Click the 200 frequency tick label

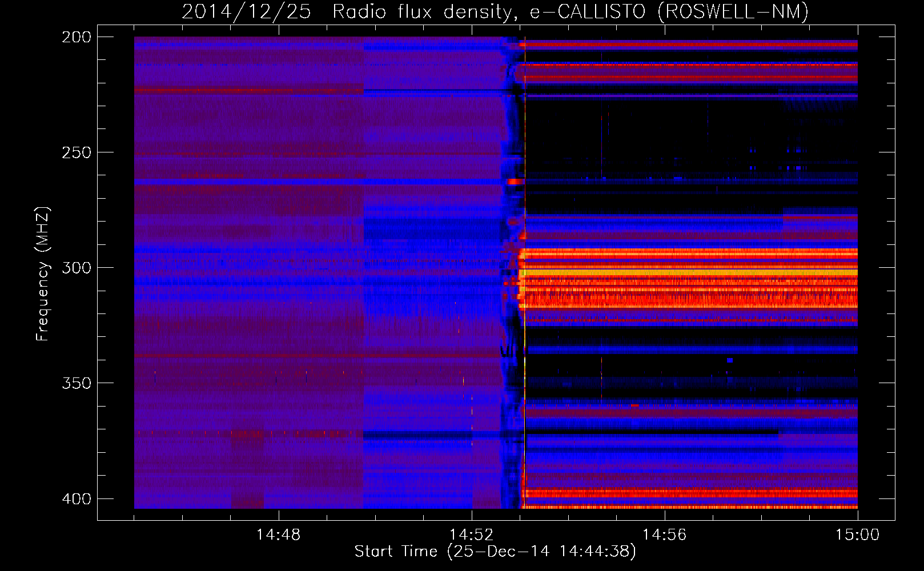(77, 37)
